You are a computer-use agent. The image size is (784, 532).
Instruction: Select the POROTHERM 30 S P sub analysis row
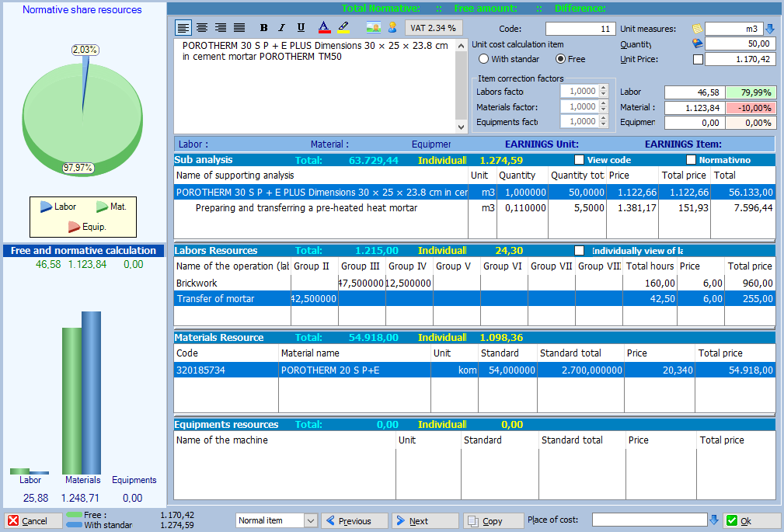pyautogui.click(x=475, y=192)
